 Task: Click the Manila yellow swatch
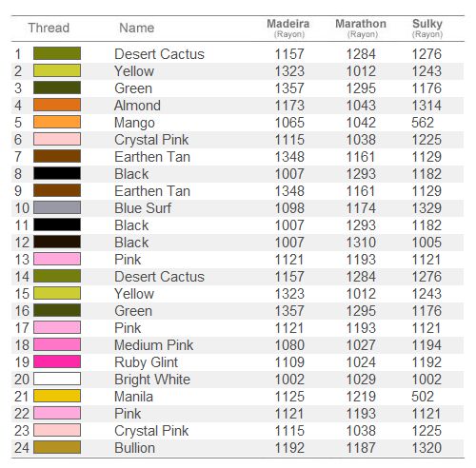pyautogui.click(x=57, y=396)
